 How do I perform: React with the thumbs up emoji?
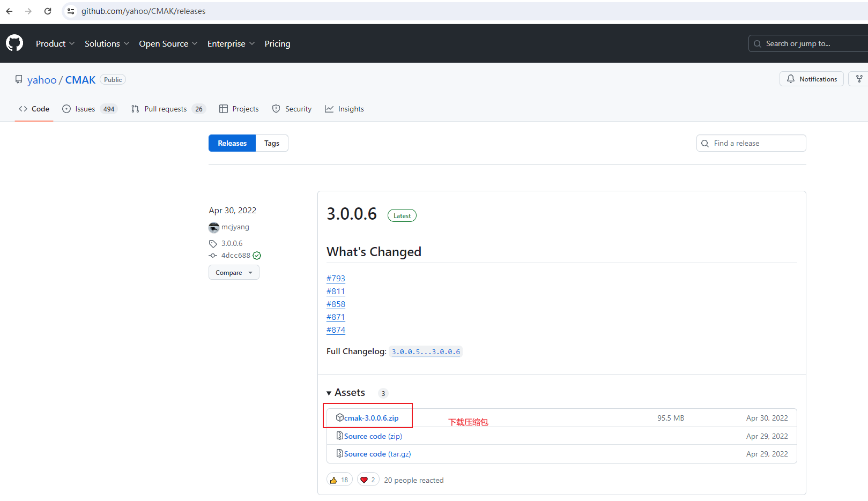point(339,480)
